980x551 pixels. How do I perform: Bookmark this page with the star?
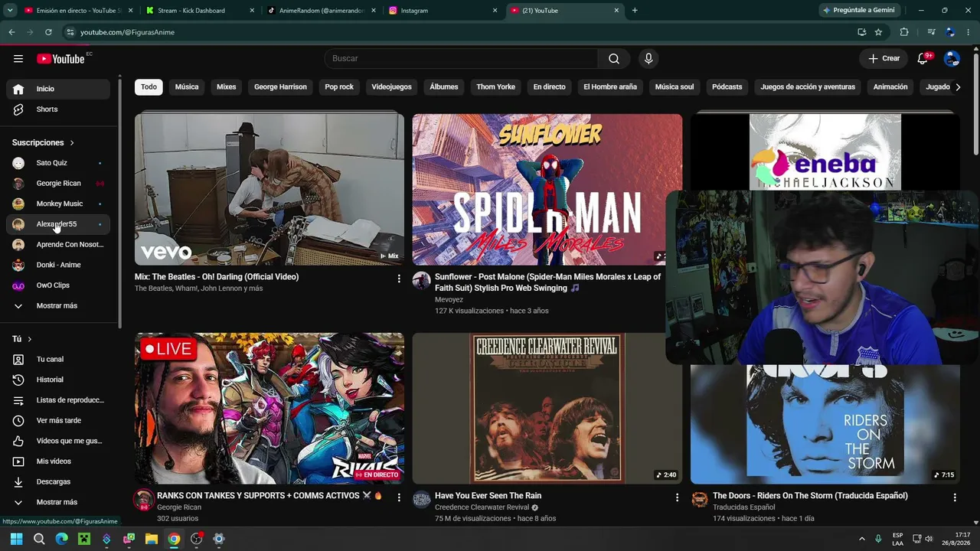tap(878, 32)
